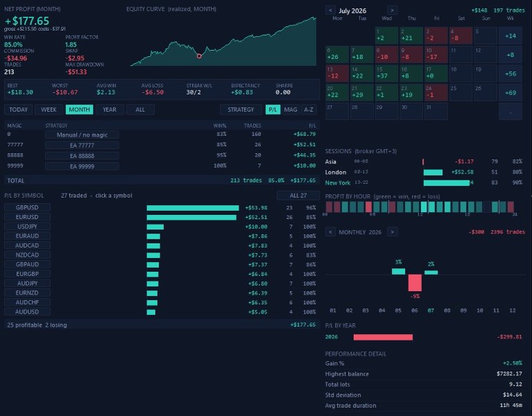Show previous year in Monthly 2026 chart
Viewport: 532px width, 416px height.
point(330,232)
